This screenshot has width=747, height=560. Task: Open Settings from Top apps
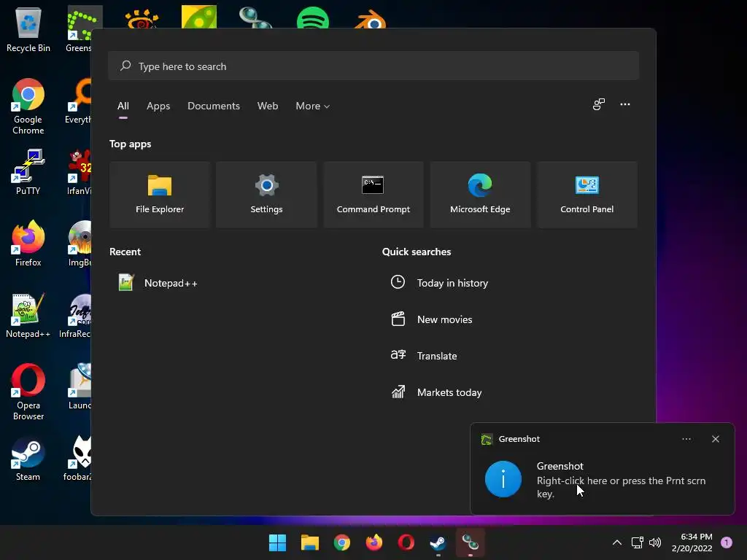click(266, 194)
